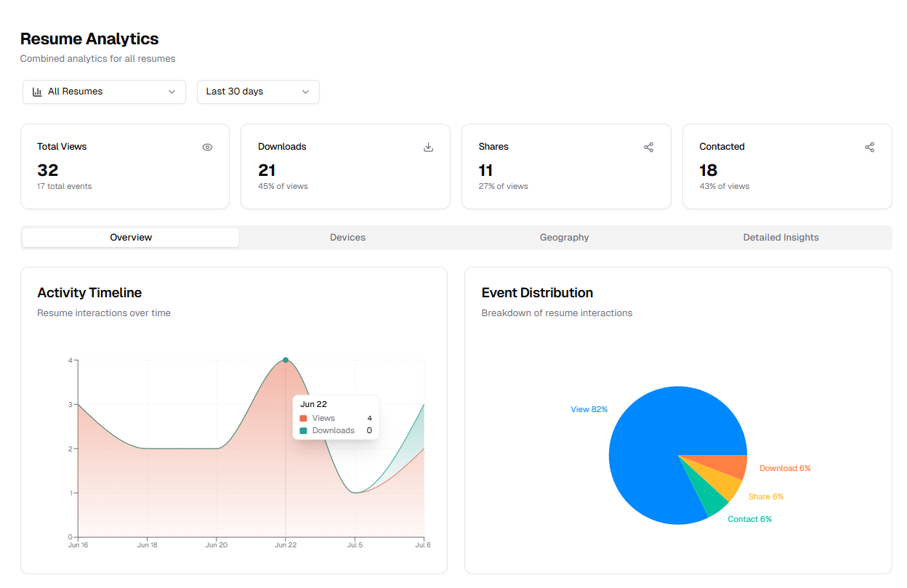Click the green Contact pie slice

point(709,502)
